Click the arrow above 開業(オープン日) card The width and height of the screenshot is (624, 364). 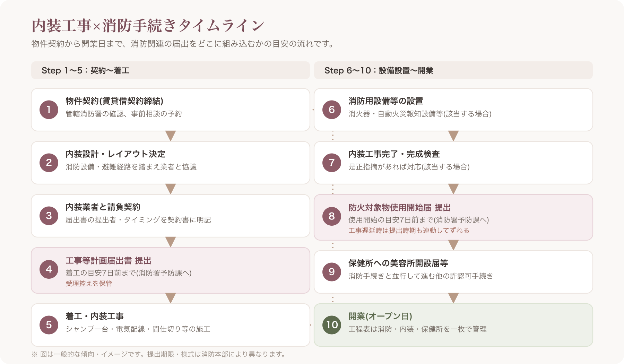point(453,298)
